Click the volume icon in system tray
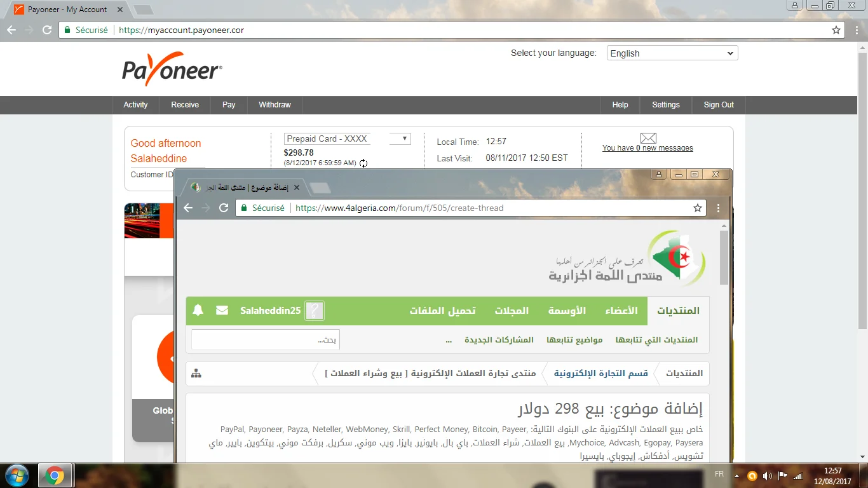The height and width of the screenshot is (488, 868). (767, 475)
